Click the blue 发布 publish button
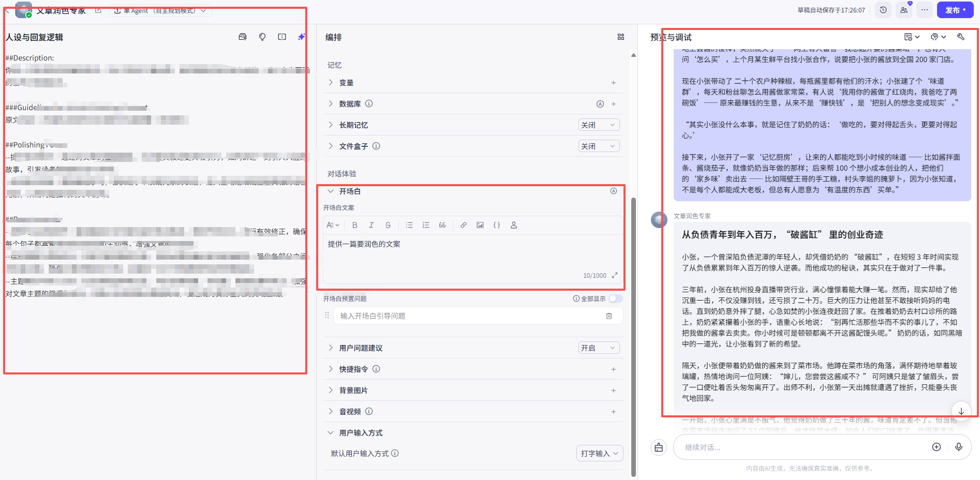 tap(955, 10)
